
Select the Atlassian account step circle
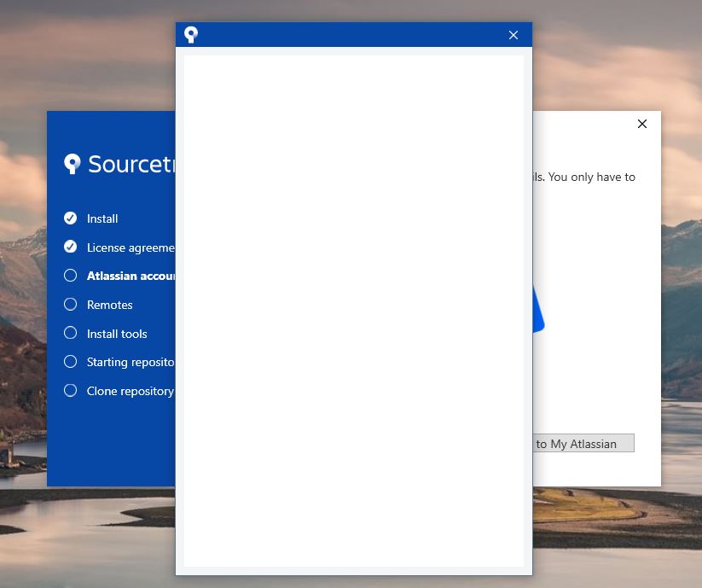pos(70,276)
